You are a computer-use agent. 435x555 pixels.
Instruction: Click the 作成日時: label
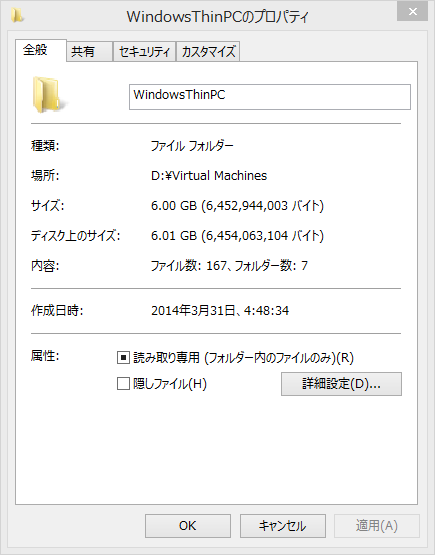(x=57, y=310)
